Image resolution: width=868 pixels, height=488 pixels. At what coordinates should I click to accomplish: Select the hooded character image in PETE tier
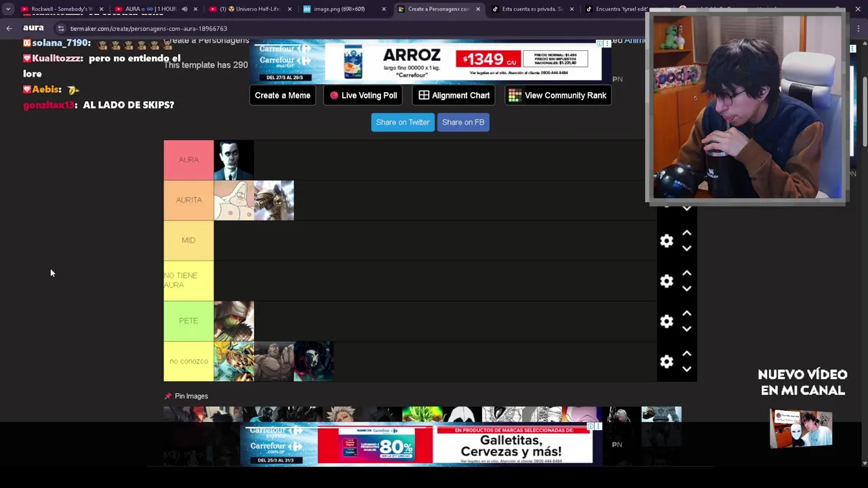coord(234,321)
